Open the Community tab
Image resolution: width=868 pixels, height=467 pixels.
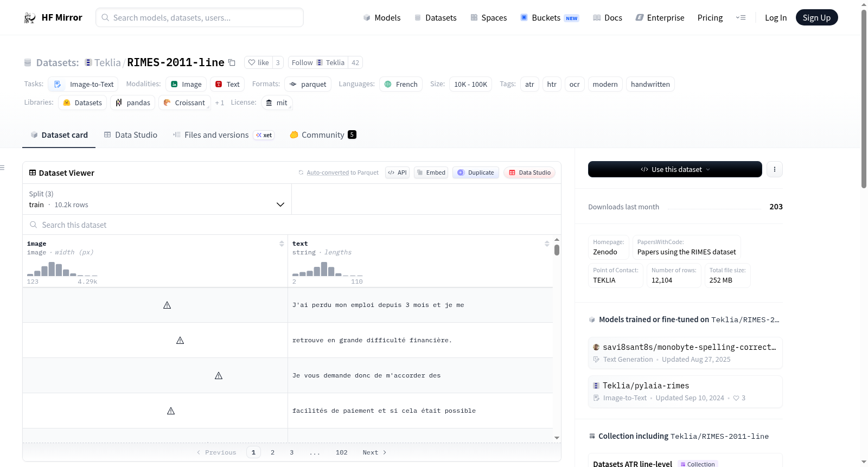click(x=323, y=135)
